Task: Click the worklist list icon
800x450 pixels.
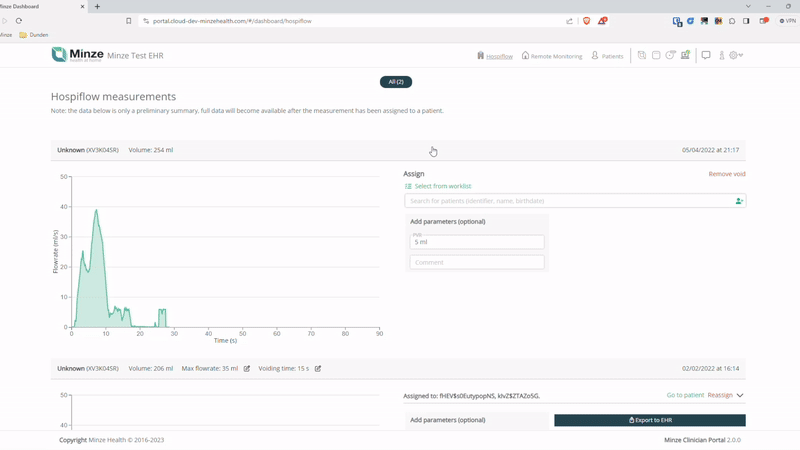Action: coord(408,186)
